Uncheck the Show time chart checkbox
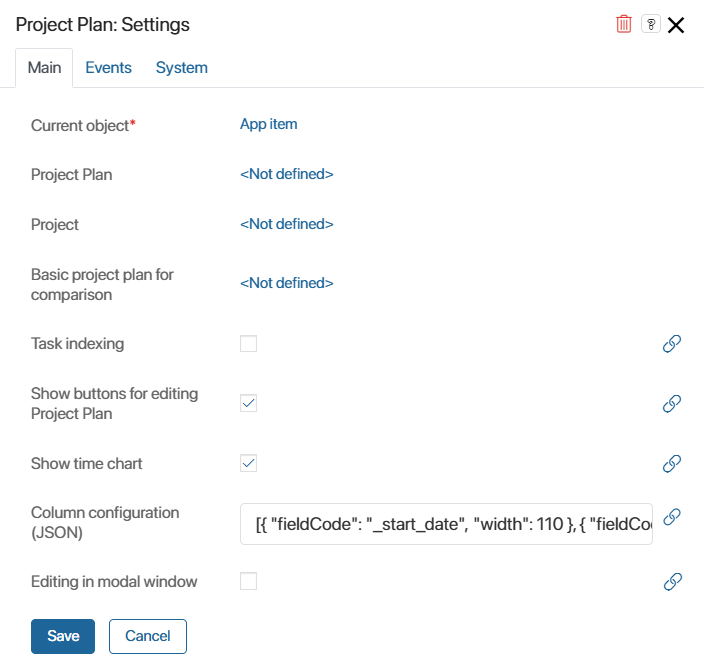The height and width of the screenshot is (666, 704). click(x=248, y=463)
